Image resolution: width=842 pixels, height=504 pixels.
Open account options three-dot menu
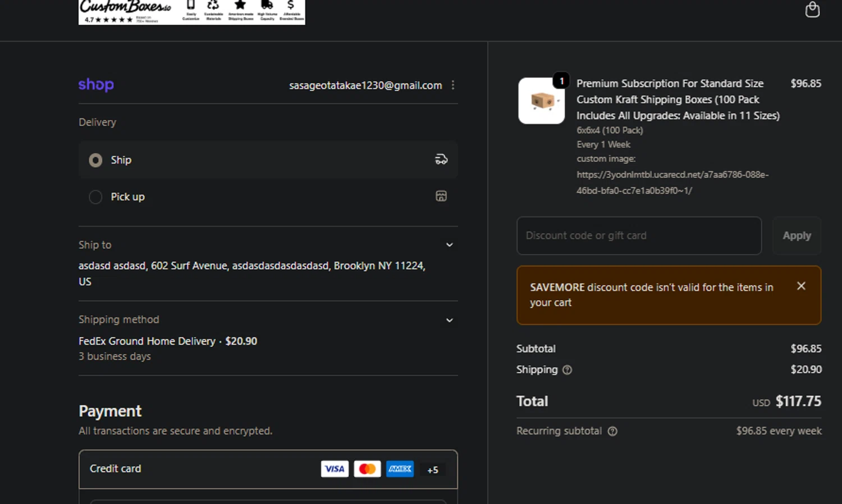[453, 85]
